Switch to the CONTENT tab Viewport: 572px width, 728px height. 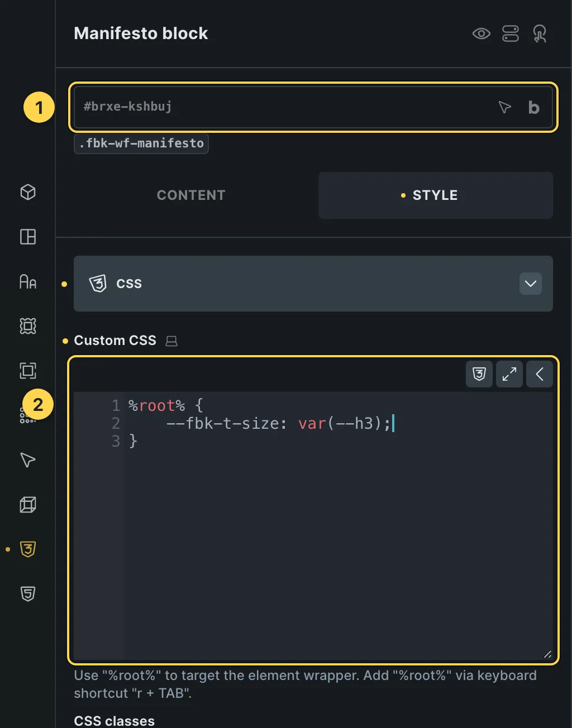pos(191,195)
